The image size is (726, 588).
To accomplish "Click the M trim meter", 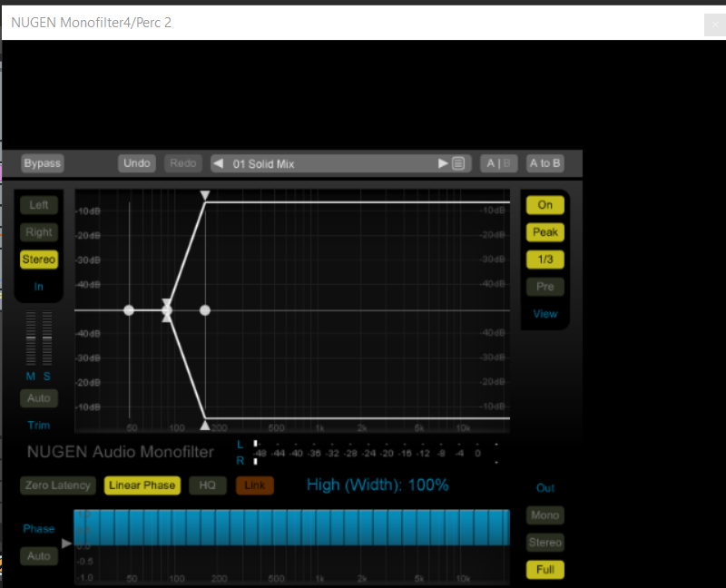I will [x=31, y=338].
